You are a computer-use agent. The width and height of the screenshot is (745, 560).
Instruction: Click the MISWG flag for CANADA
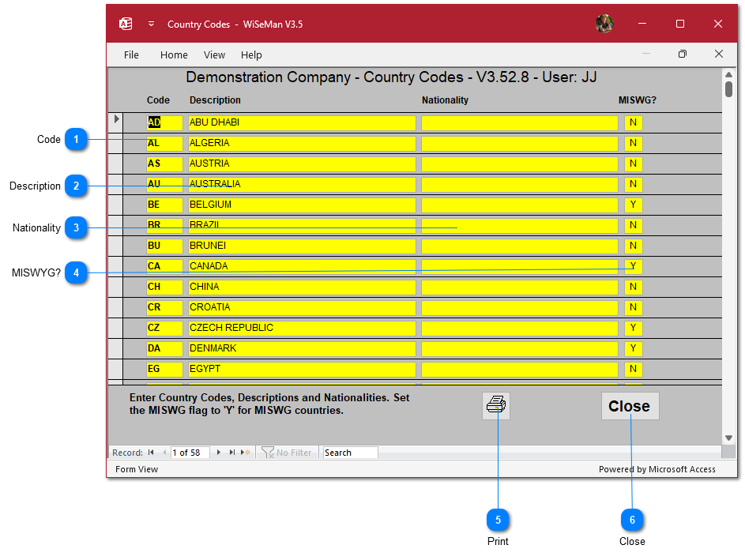[x=633, y=267]
